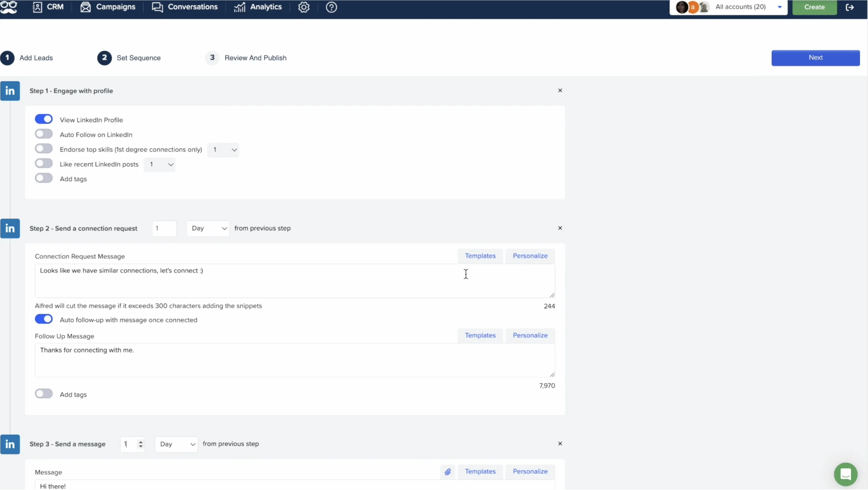Image resolution: width=868 pixels, height=490 pixels.
Task: Click Step 2 LinkedIn icon
Action: pyautogui.click(x=10, y=228)
